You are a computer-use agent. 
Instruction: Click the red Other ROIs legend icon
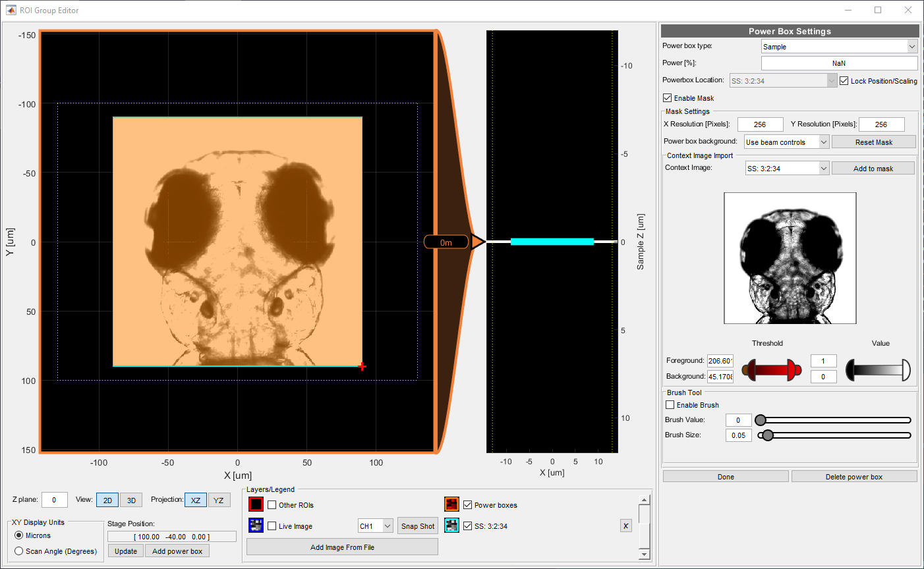[256, 504]
